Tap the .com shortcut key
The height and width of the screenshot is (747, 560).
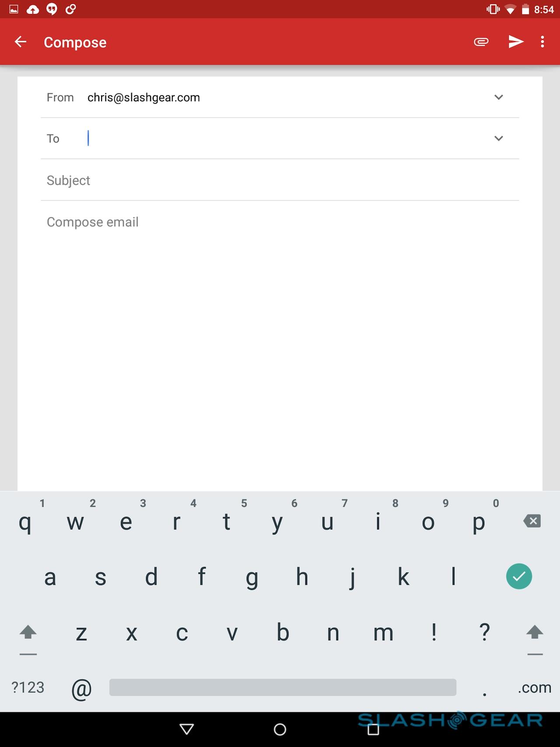coord(534,687)
